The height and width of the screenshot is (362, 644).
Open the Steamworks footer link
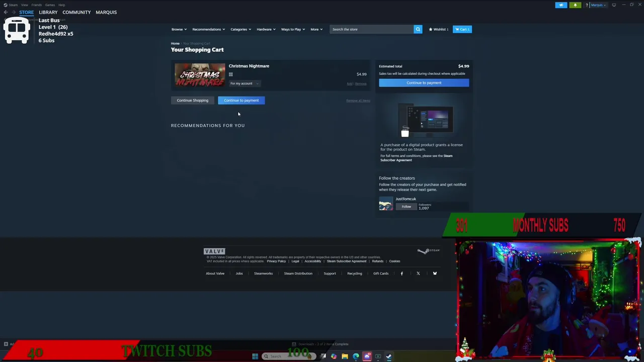tap(263, 274)
